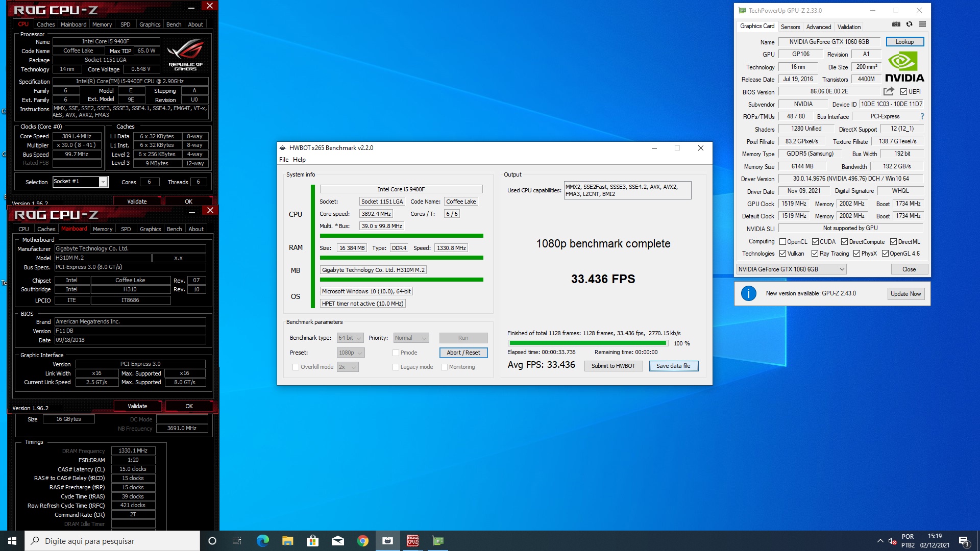Click the POR PTB2 language indicator

pyautogui.click(x=908, y=541)
